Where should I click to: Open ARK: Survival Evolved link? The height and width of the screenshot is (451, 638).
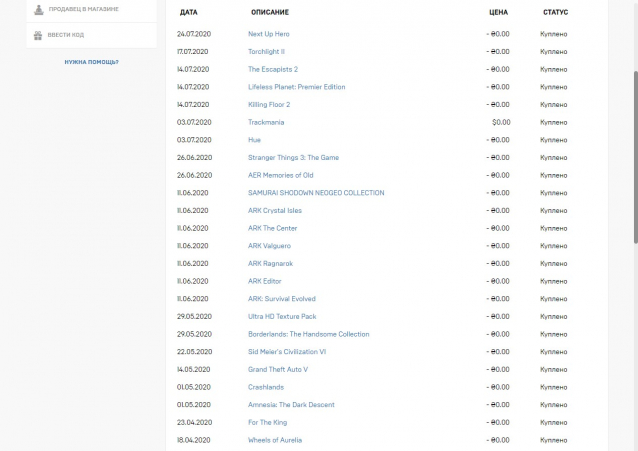pos(282,299)
